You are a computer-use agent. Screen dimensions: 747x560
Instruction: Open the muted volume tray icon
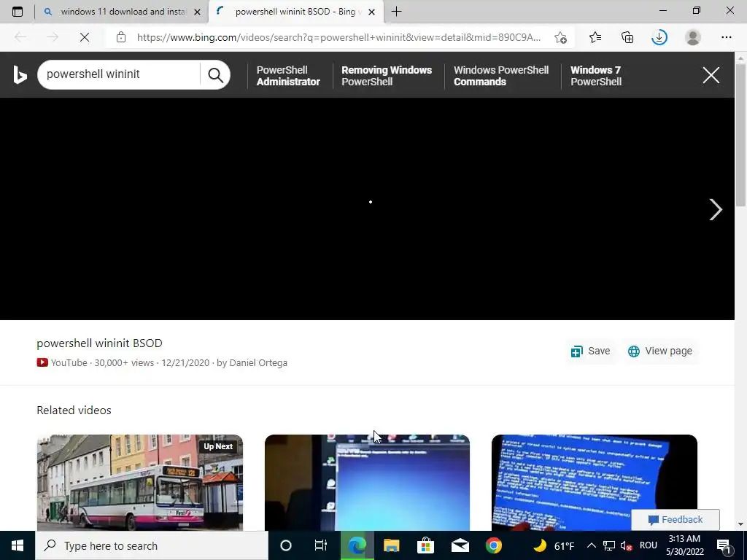click(627, 545)
